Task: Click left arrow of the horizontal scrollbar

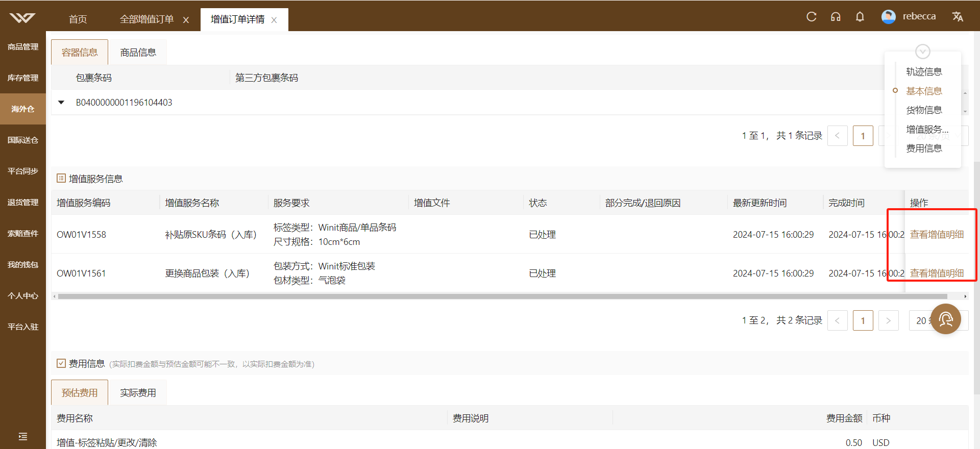Action: [54, 296]
